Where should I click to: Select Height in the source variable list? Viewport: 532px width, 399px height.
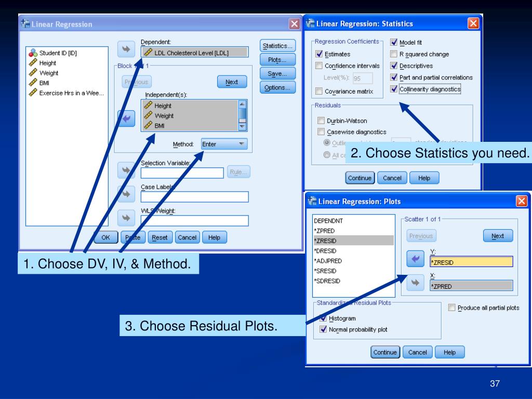click(x=43, y=63)
